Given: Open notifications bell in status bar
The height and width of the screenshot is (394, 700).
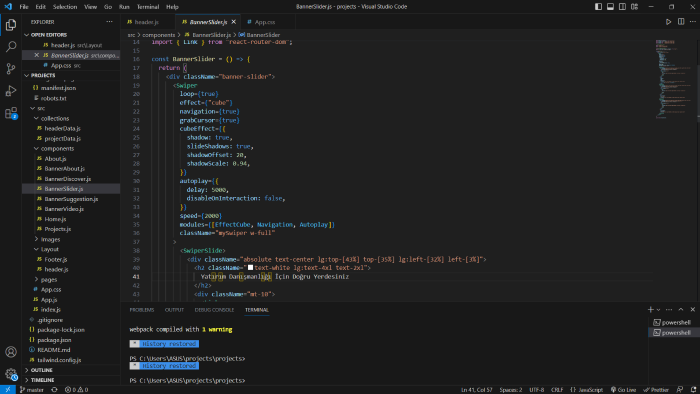Looking at the screenshot, I should click(693, 390).
